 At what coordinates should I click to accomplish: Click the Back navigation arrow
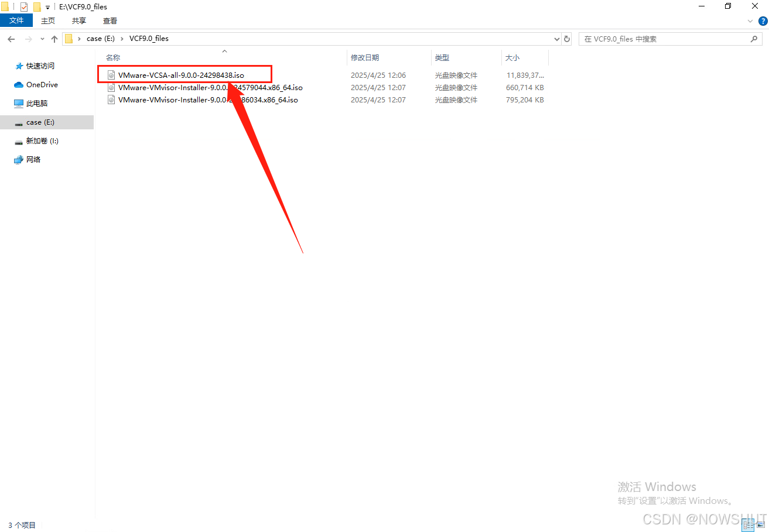(11, 39)
